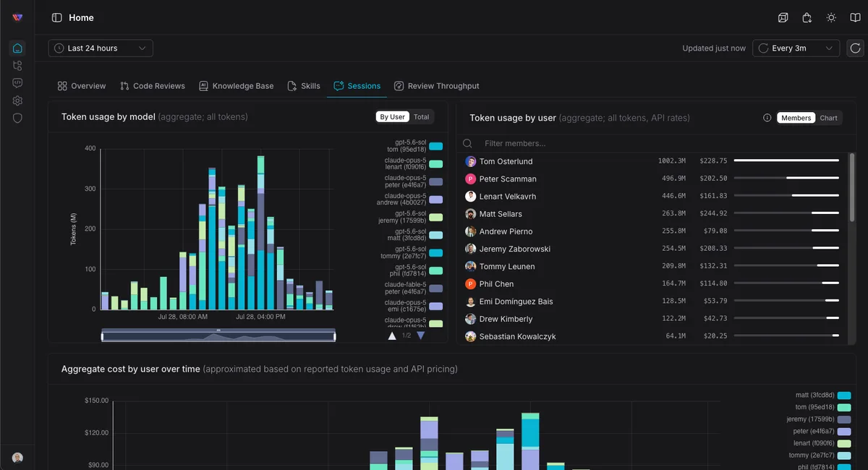The height and width of the screenshot is (470, 868).
Task: Toggle claude-opus-5 lenart (f090f6) legend series
Action: 414,163
